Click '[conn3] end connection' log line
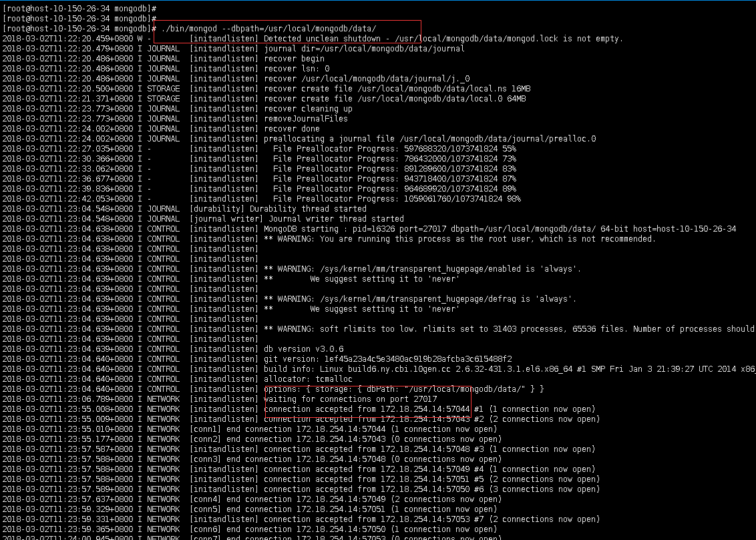 pyautogui.click(x=252, y=459)
